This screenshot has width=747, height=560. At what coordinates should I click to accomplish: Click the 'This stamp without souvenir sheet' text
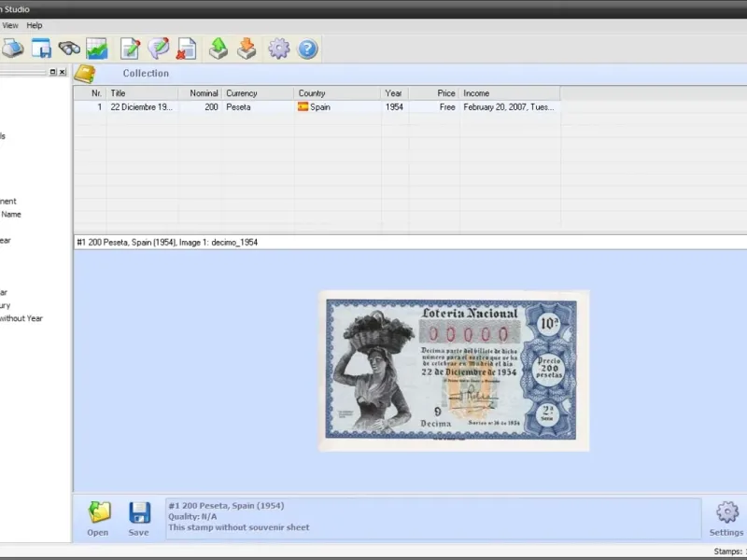(x=239, y=527)
